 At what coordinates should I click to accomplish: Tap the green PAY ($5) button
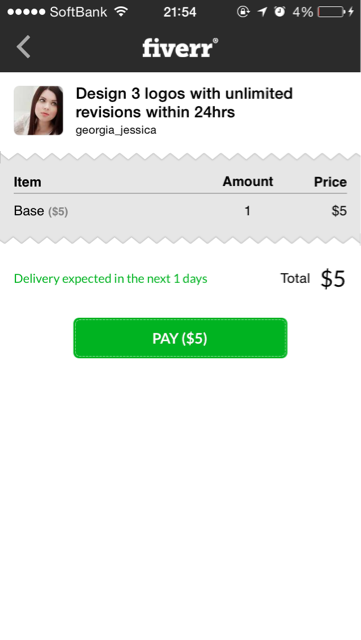coord(180,338)
